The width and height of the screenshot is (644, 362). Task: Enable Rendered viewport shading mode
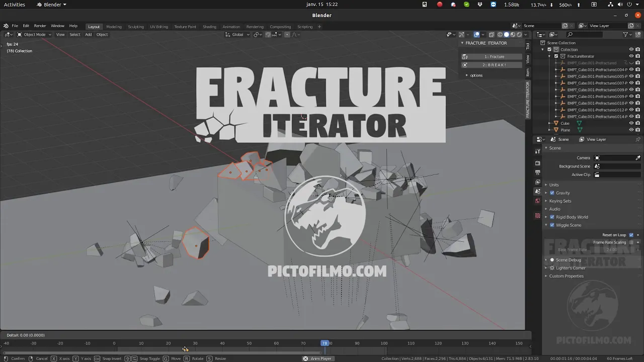pyautogui.click(x=520, y=34)
